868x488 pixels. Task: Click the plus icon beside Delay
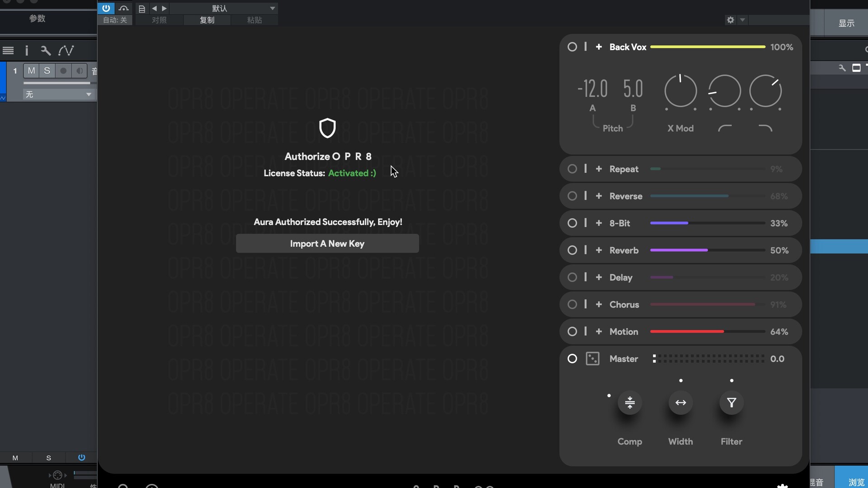click(x=599, y=277)
